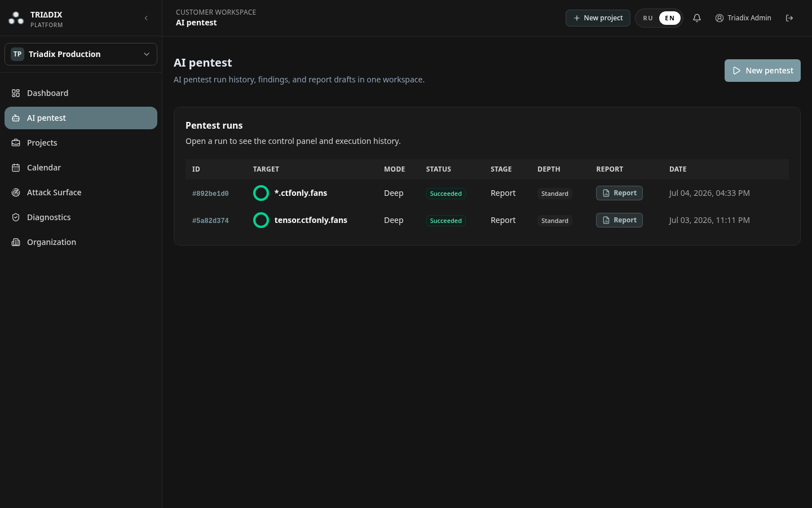Viewport: 812px width, 508px height.
Task: Click Standard depth badge in #892be1d0 row
Action: click(x=555, y=194)
